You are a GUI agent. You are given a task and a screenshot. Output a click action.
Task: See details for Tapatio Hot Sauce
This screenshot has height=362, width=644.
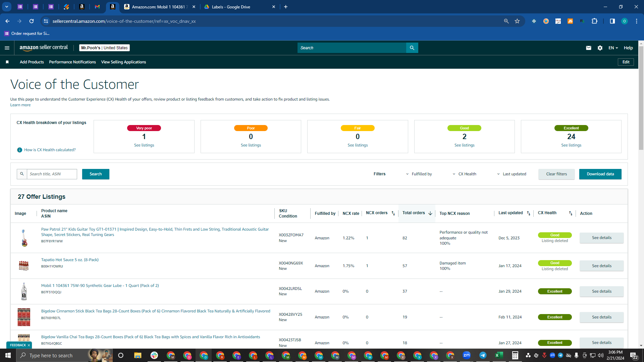(602, 266)
